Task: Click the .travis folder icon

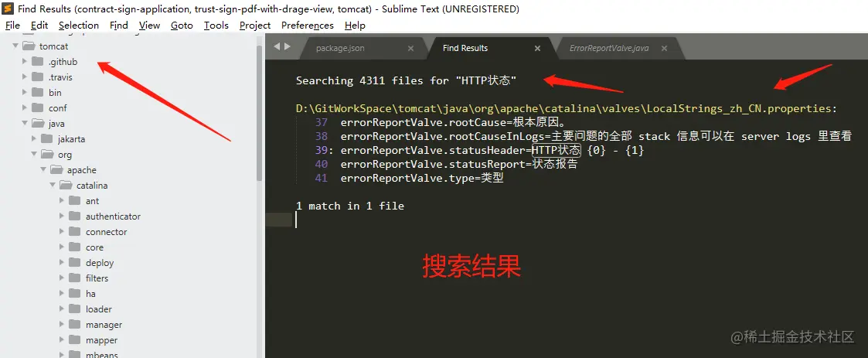Action: pyautogui.click(x=38, y=77)
